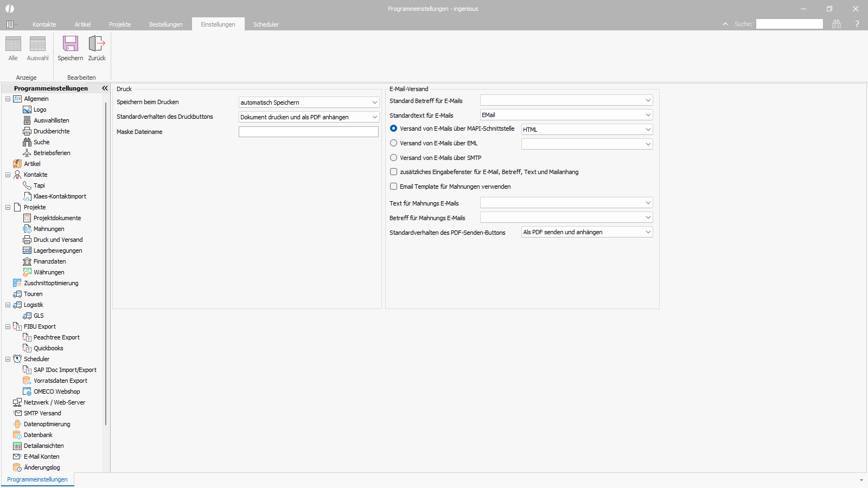Click the Programmeinstellungen tab at bottom
The image size is (868, 488).
37,479
